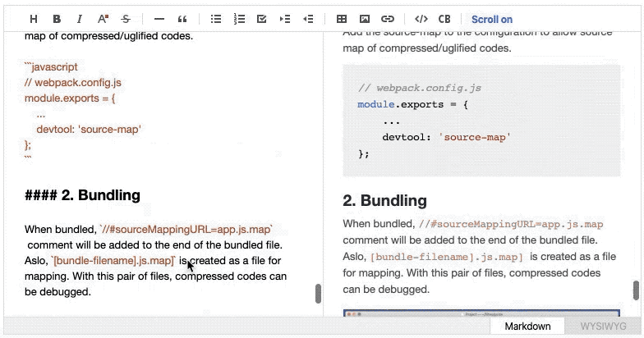Click "devtool: 'source-map'" in preview code block
The height and width of the screenshot is (338, 644).
446,137
